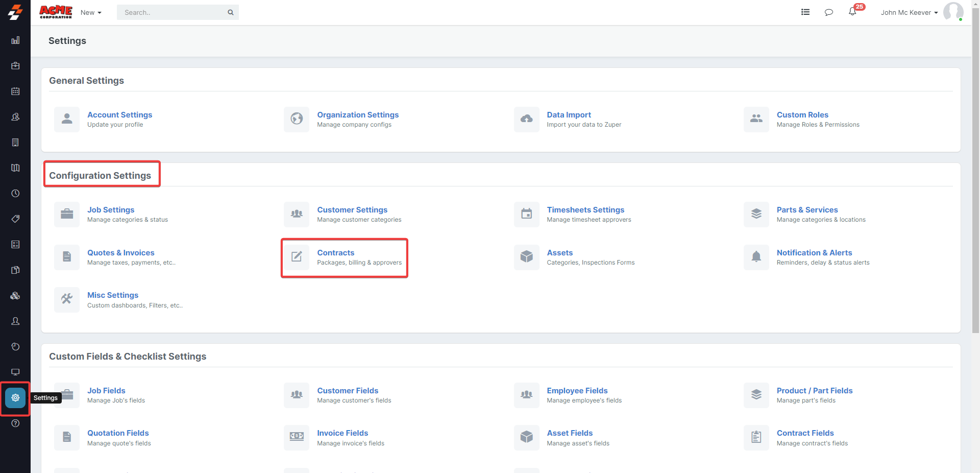The width and height of the screenshot is (980, 473).
Task: Click the clock icon in left sidebar
Action: pyautogui.click(x=15, y=194)
